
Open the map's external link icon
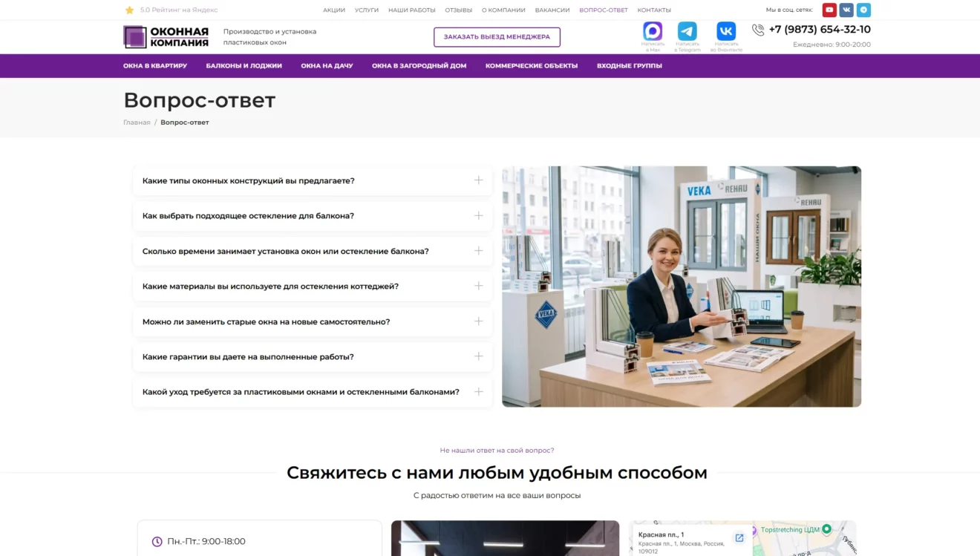(739, 538)
